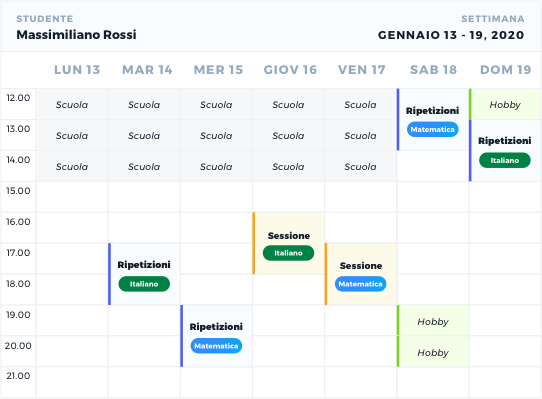Click Friday's Matematica tag in Sessione
The image size is (542, 399).
tap(361, 284)
